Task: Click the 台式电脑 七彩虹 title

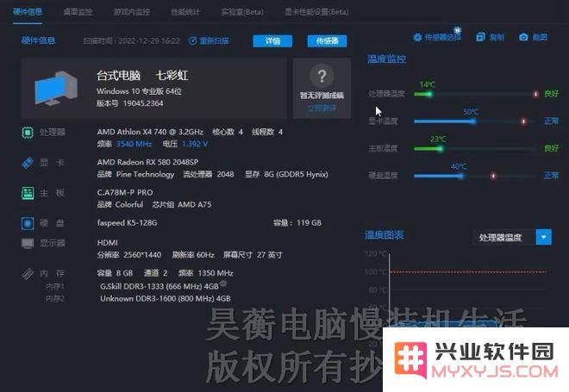Action: click(x=142, y=76)
